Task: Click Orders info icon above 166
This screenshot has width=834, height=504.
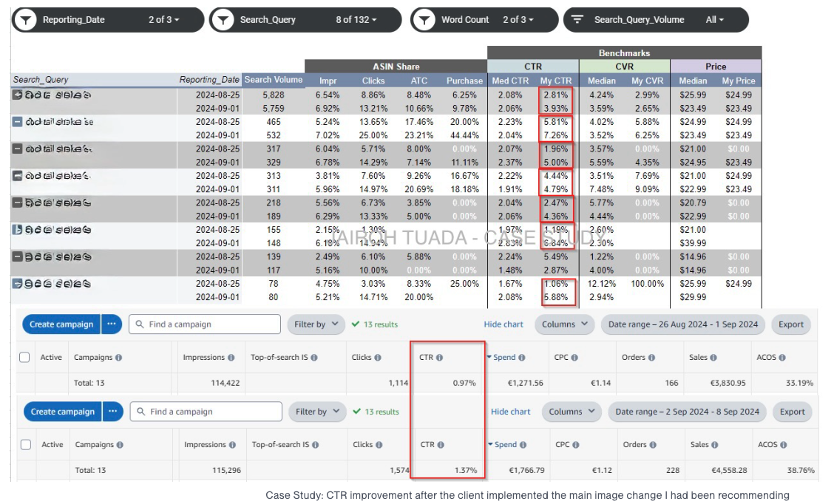Action: pos(651,358)
